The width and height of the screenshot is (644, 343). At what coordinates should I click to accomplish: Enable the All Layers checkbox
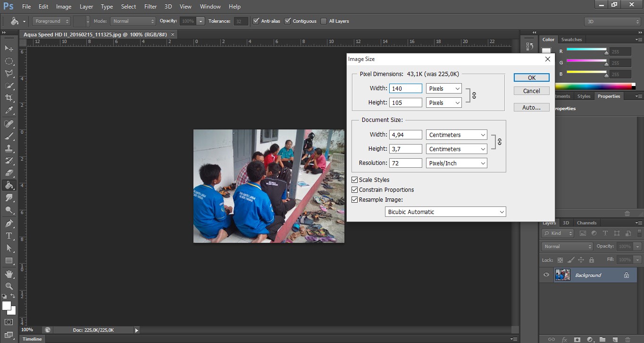tap(324, 21)
